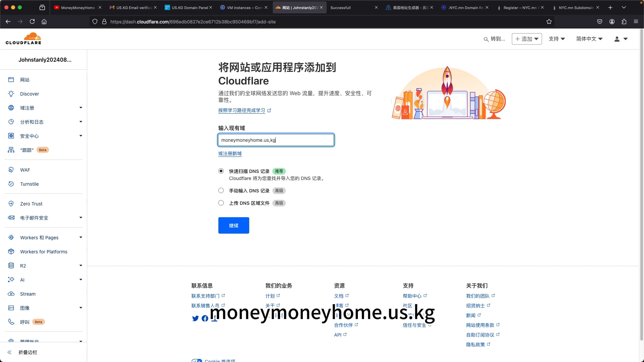
Task: Click the R2 database icon
Action: click(11, 266)
